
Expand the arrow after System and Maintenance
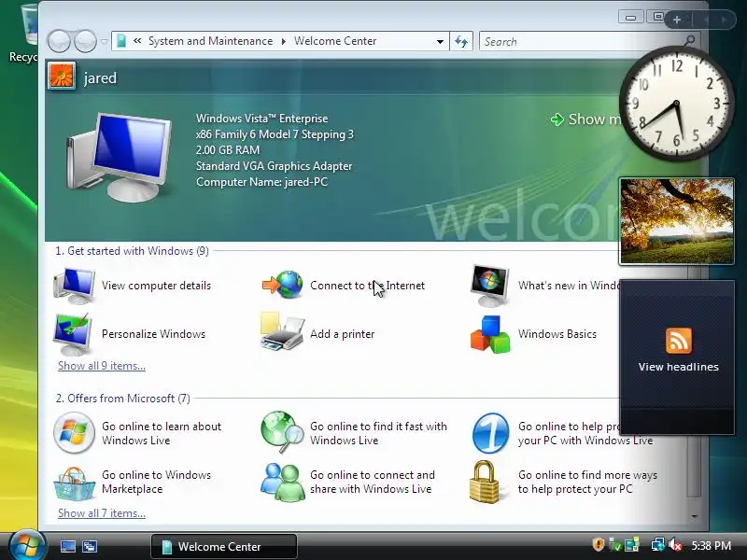(284, 41)
